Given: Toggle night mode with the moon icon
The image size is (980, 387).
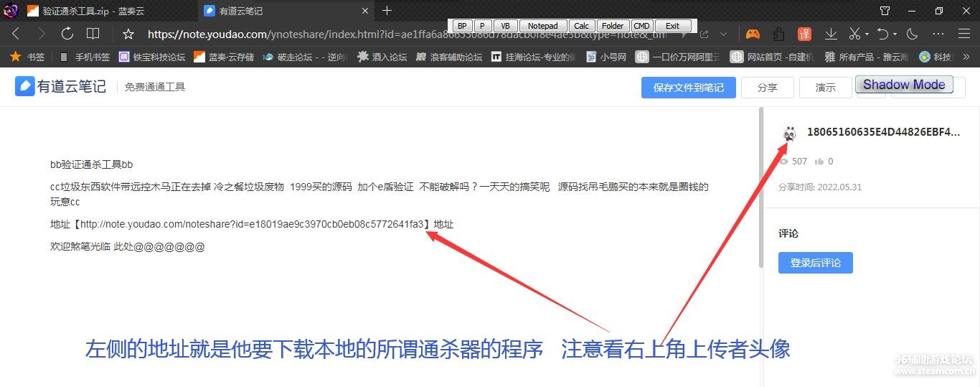Looking at the screenshot, I should (913, 34).
